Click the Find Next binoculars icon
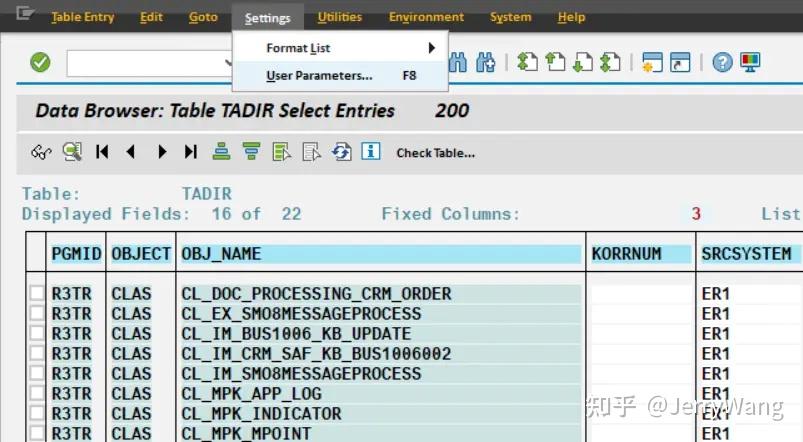803x442 pixels. point(485,62)
